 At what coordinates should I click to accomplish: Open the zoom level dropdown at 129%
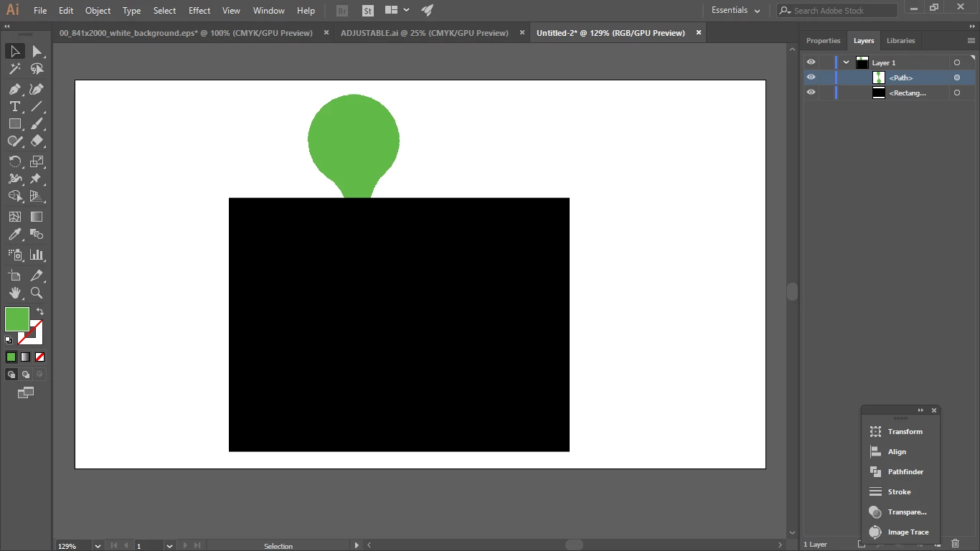point(98,546)
